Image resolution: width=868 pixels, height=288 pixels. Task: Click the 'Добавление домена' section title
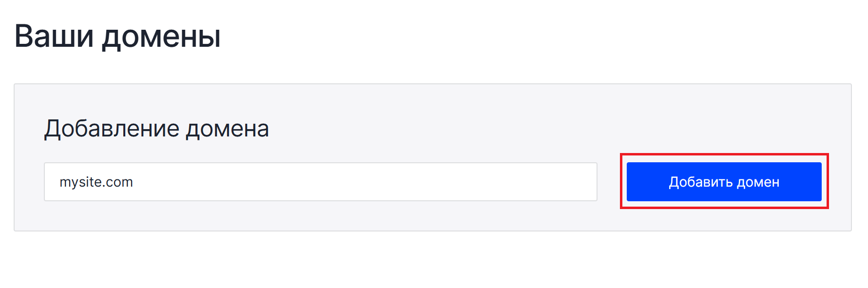click(156, 129)
